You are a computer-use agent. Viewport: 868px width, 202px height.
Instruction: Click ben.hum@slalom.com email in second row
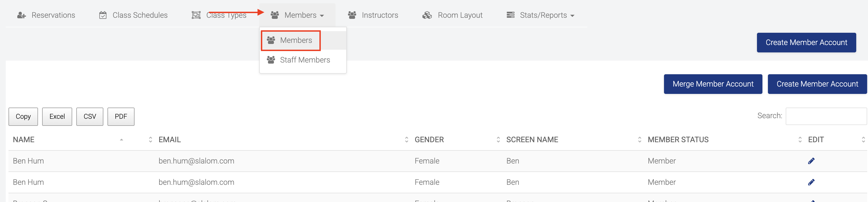click(196, 182)
